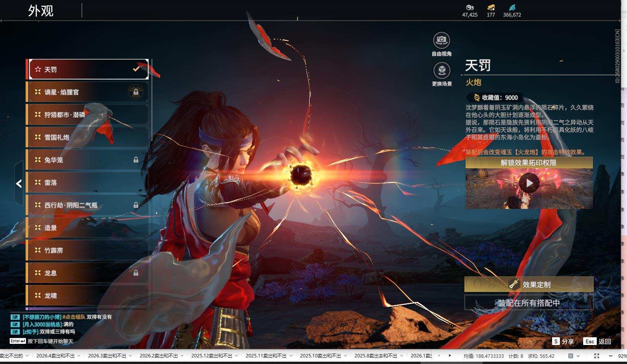Open dropdown arrow on 2026.4卖出和不出 sheet tab
This screenshot has width=627, height=364.
point(79,356)
